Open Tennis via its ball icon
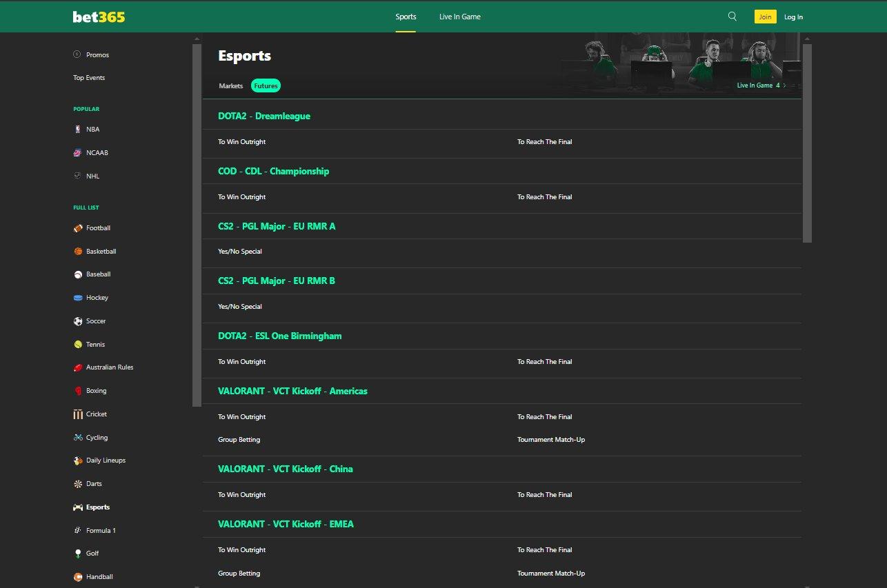887x588 pixels. pos(78,344)
